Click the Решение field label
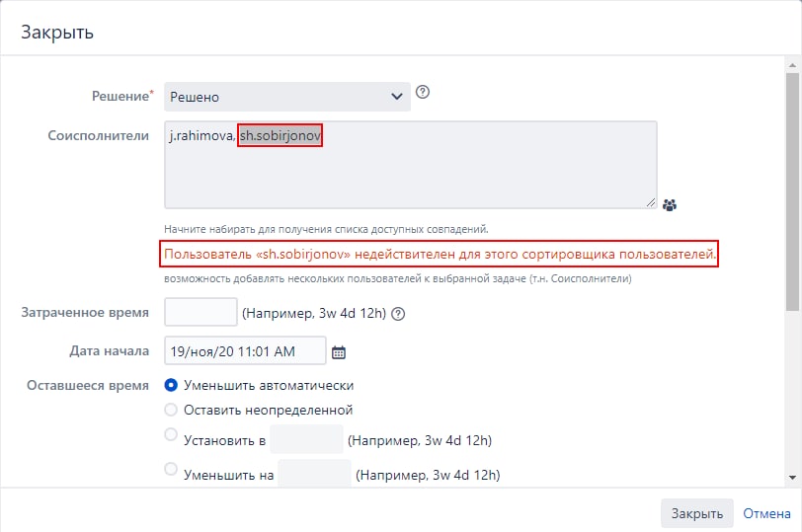This screenshot has width=802, height=532. pos(122,96)
